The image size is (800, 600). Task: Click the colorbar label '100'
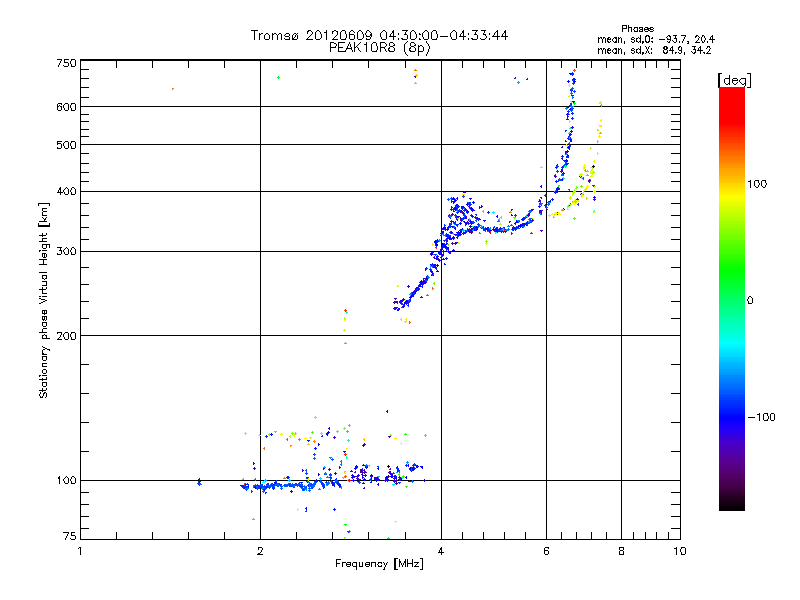(x=757, y=184)
